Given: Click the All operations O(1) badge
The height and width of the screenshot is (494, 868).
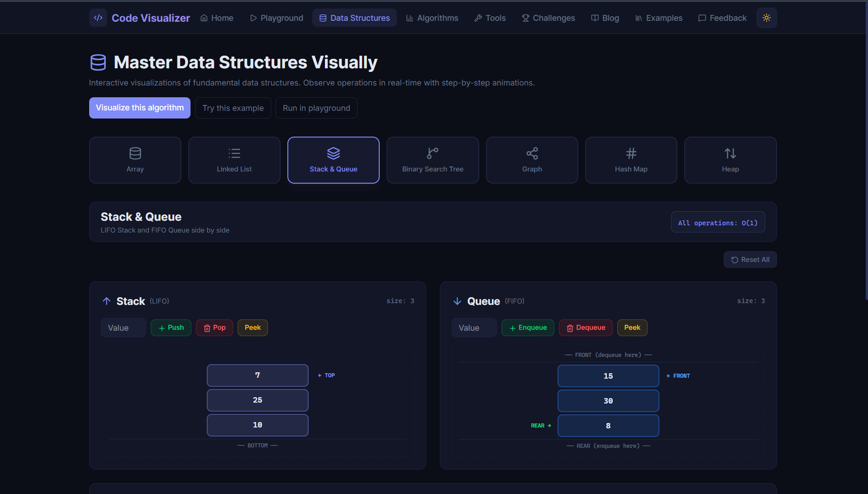Looking at the screenshot, I should 718,222.
